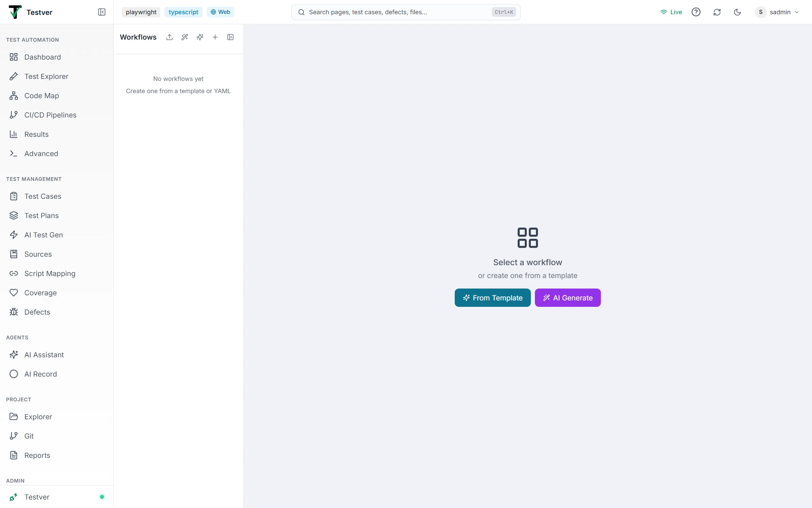Toggle dark mode moon icon
The image size is (812, 508).
(x=737, y=12)
